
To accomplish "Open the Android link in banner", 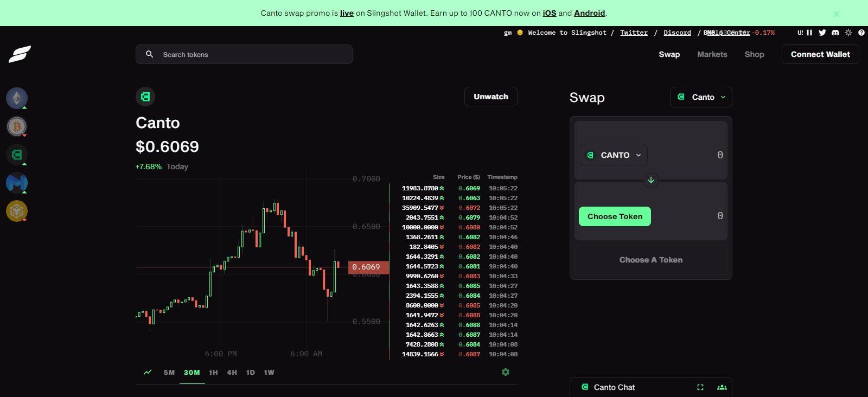I will pos(589,13).
